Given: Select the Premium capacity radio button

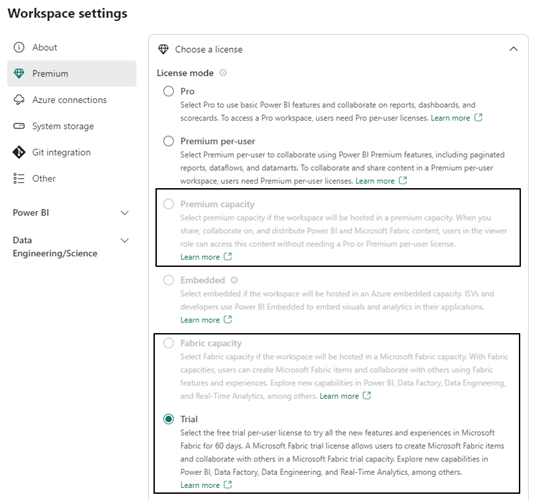Looking at the screenshot, I should (x=169, y=204).
